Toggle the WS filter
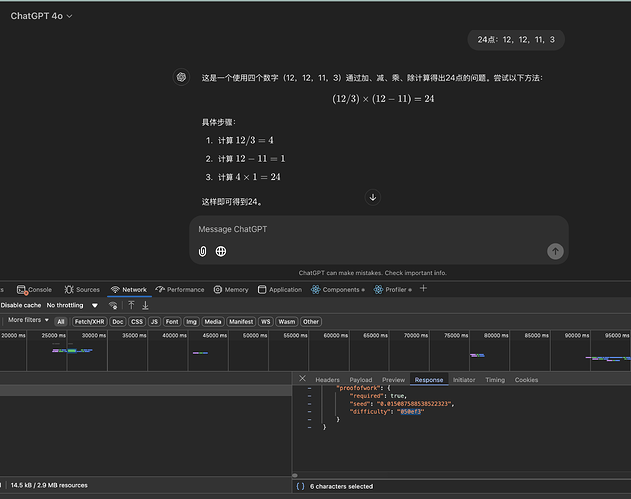The width and height of the screenshot is (631, 499). [266, 322]
